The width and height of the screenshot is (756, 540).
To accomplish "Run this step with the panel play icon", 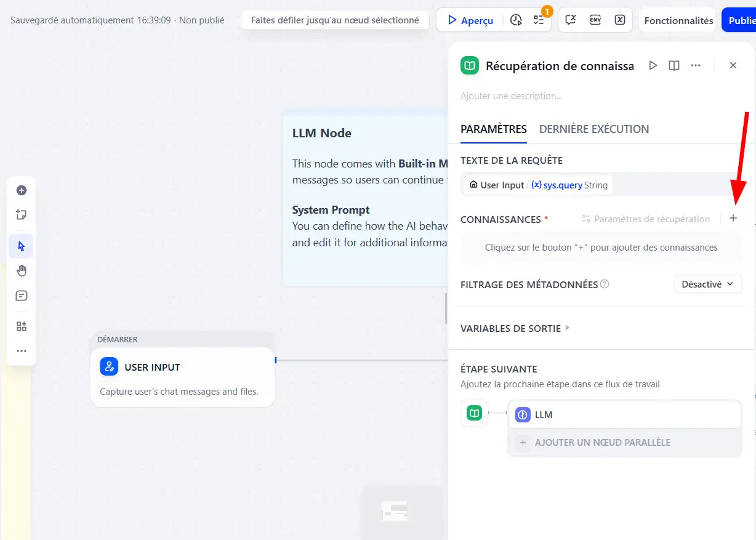I will (653, 65).
